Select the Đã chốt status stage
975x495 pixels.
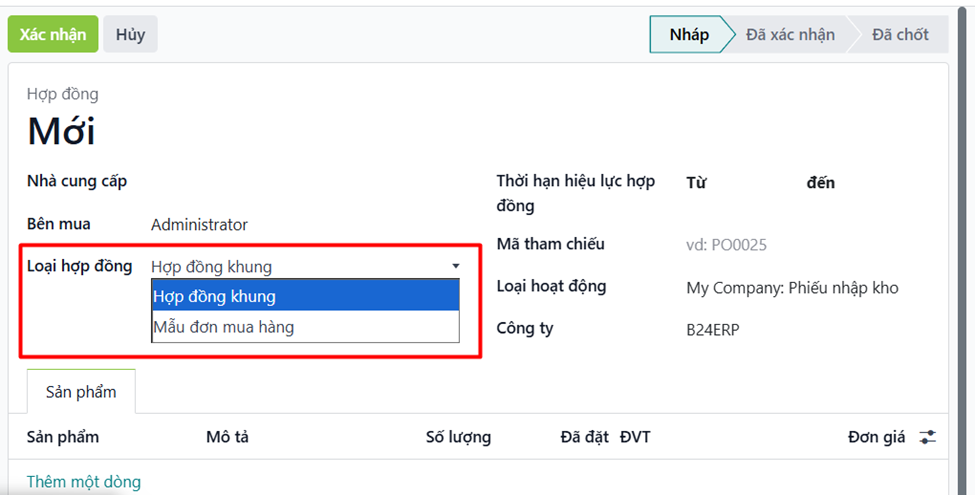coord(899,34)
